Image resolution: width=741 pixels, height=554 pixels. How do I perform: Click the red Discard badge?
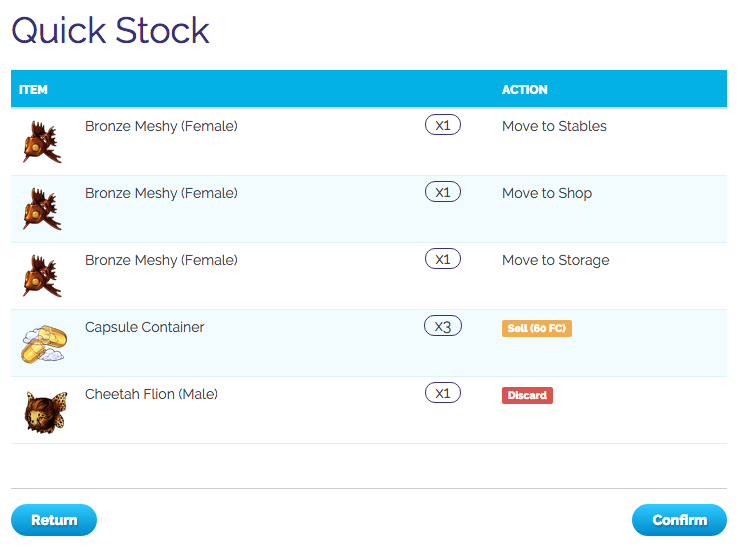[527, 395]
